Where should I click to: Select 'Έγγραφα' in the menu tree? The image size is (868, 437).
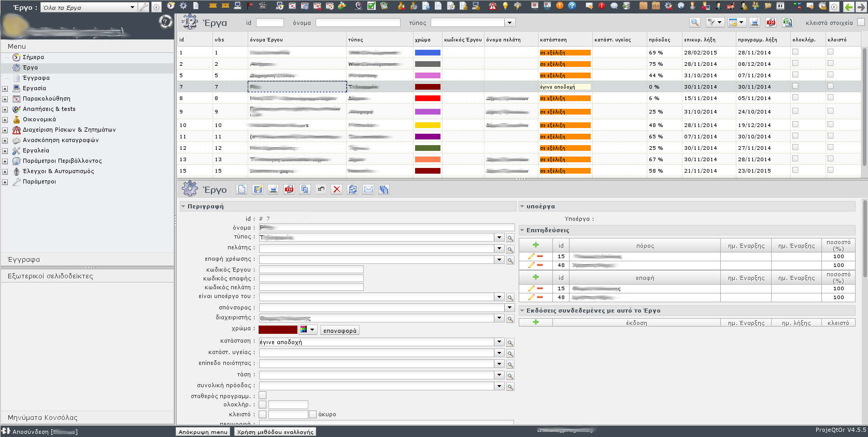tap(36, 78)
